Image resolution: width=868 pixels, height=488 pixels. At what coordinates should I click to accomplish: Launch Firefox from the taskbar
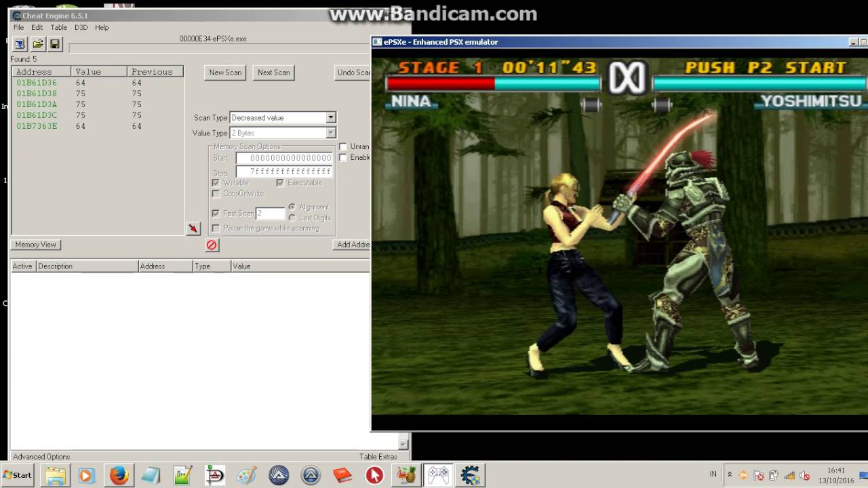119,475
